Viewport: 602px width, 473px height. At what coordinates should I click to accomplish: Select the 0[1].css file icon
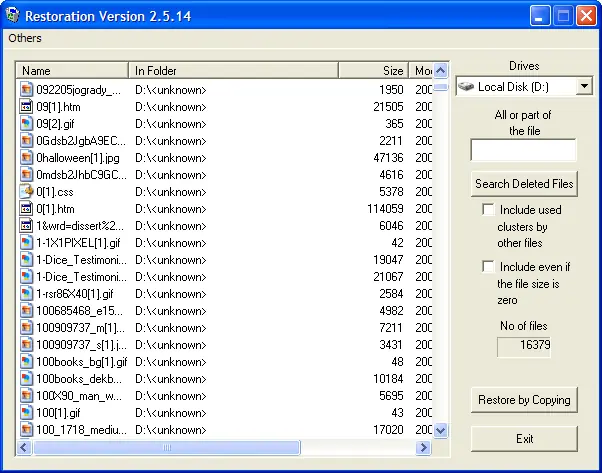pos(27,191)
